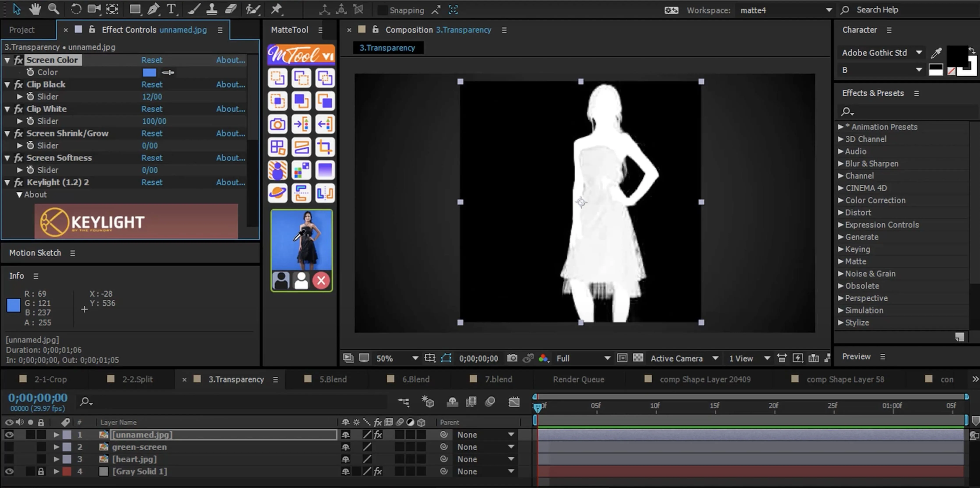
Task: Select the Zoom magnifier tool
Action: [x=54, y=9]
